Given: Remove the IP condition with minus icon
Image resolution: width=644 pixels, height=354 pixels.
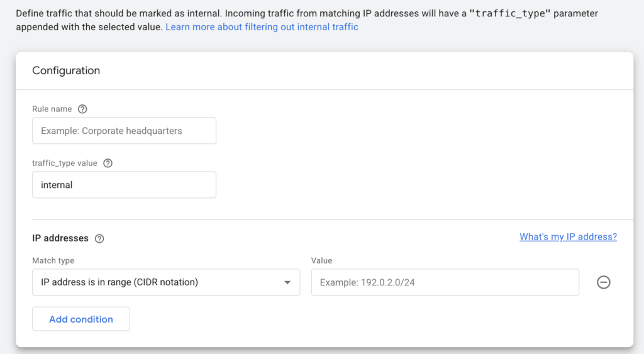Looking at the screenshot, I should pos(603,282).
